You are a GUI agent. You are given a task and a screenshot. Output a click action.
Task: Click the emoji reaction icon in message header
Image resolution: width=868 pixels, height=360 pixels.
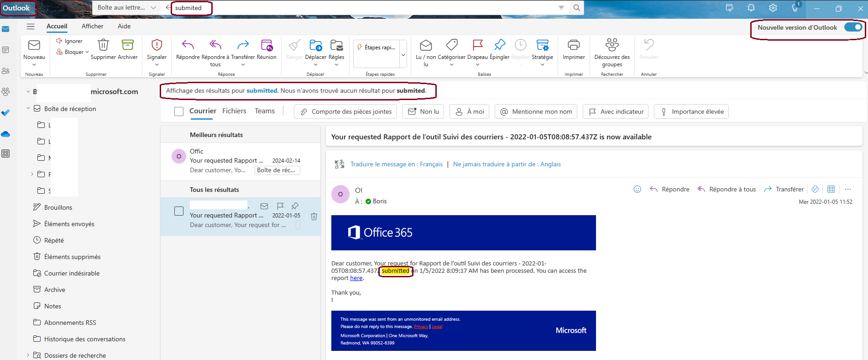point(638,189)
